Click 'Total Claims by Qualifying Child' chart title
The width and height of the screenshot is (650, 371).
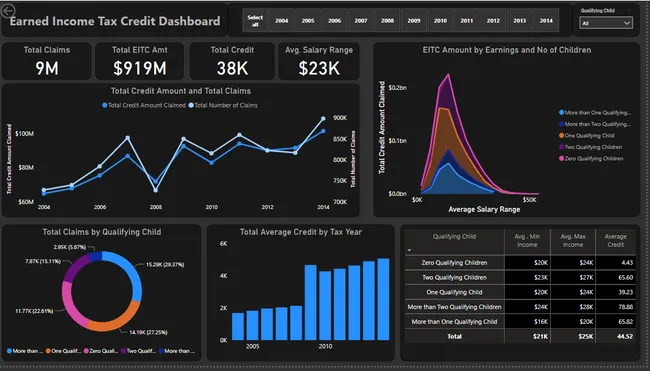click(x=102, y=232)
